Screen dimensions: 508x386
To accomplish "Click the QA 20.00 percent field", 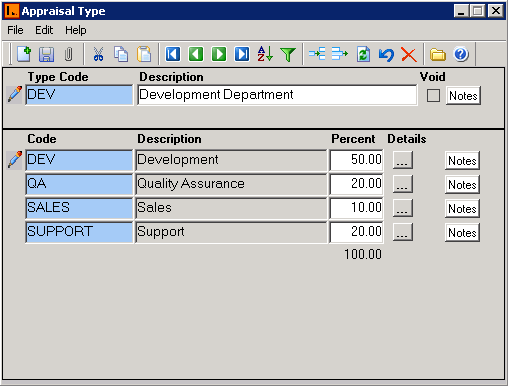I will (x=356, y=184).
